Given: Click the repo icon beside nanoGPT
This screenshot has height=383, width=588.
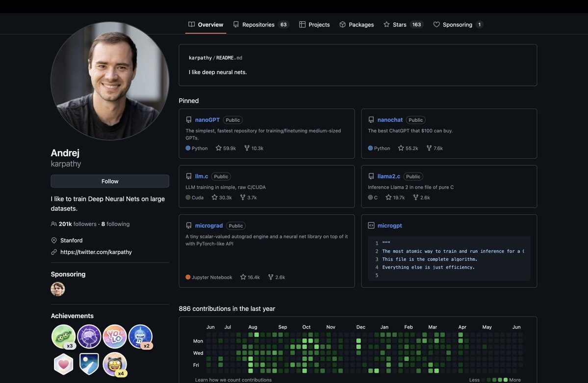Looking at the screenshot, I should 189,120.
